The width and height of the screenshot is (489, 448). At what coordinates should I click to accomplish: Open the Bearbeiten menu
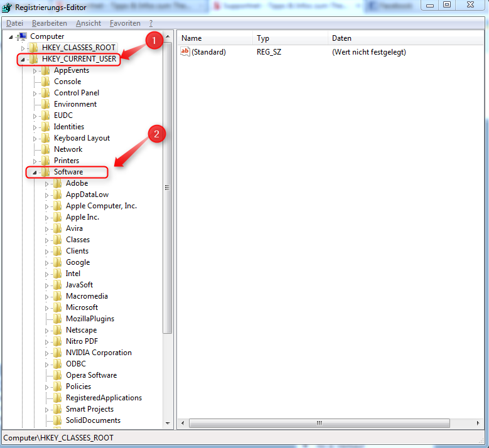pos(49,23)
